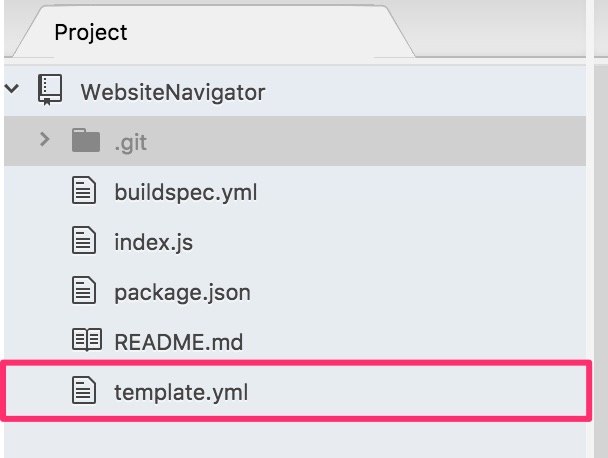Click the README.md book icon

coord(86,342)
